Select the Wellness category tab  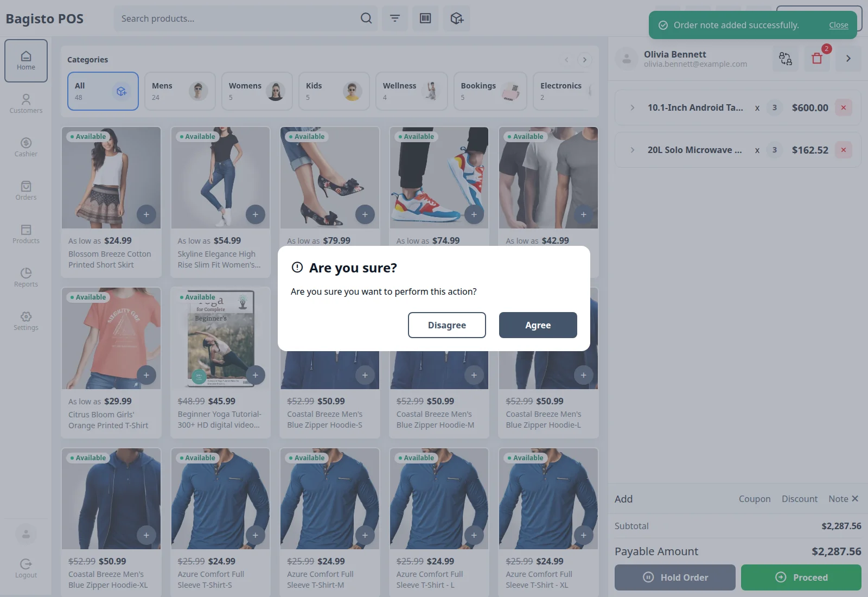pyautogui.click(x=411, y=91)
